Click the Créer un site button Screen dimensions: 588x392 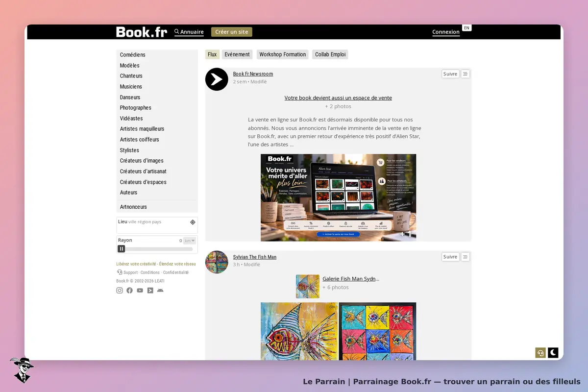[x=232, y=32]
